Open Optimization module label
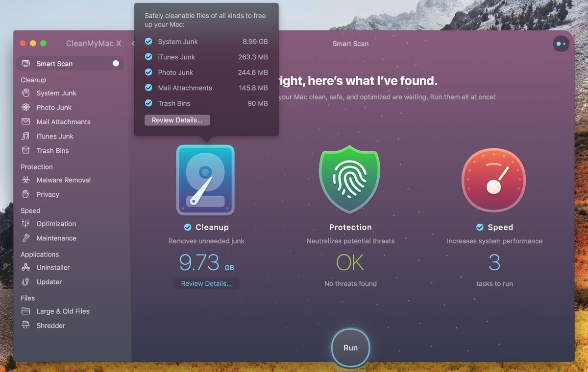The width and height of the screenshot is (588, 372). [56, 224]
